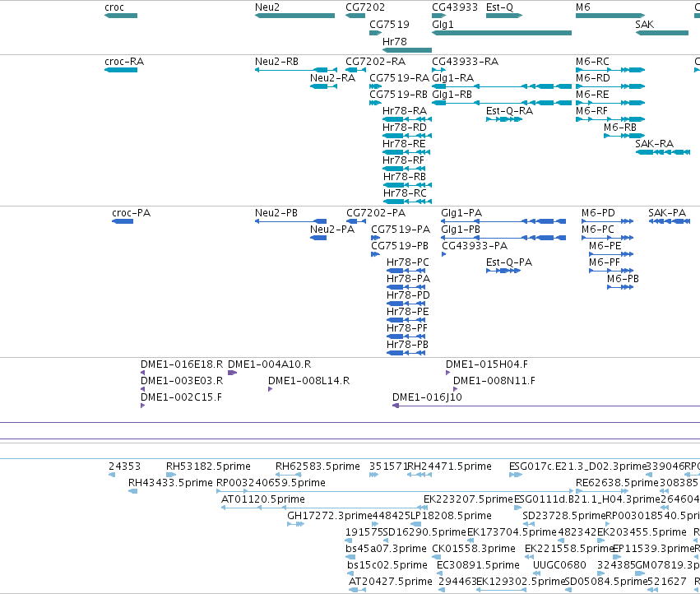Click the CG43933-PA protein label
The image size is (700, 594).
(x=475, y=246)
